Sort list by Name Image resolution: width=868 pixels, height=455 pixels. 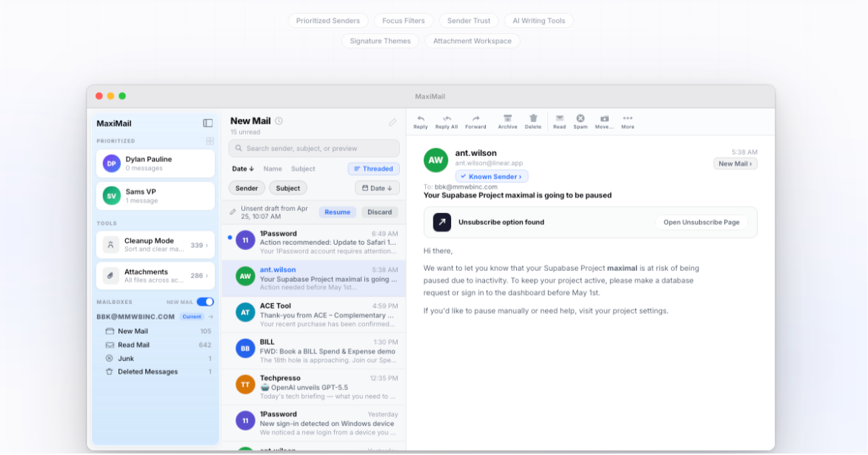click(x=273, y=169)
